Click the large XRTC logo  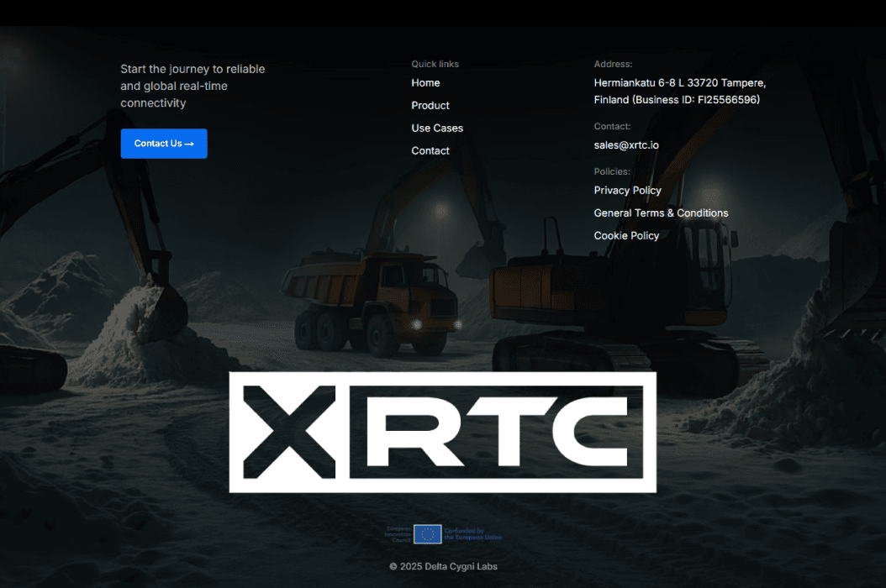tap(442, 432)
